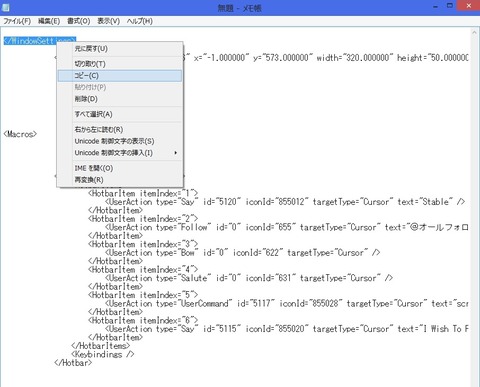Click the HotbarItem itemIndex="4" line
Image resolution: width=480 pixels, height=387 pixels.
tap(143, 269)
